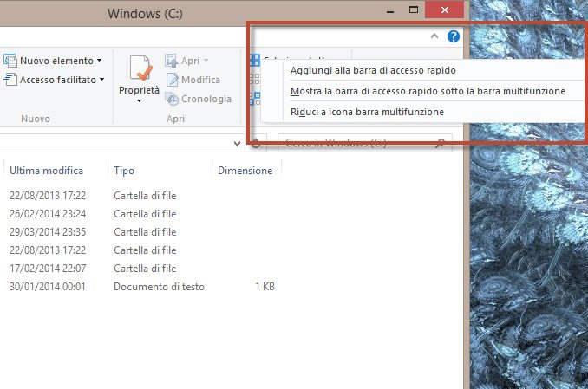Viewport: 588px width, 389px height.
Task: Sort by Dimensione column header
Action: [245, 171]
